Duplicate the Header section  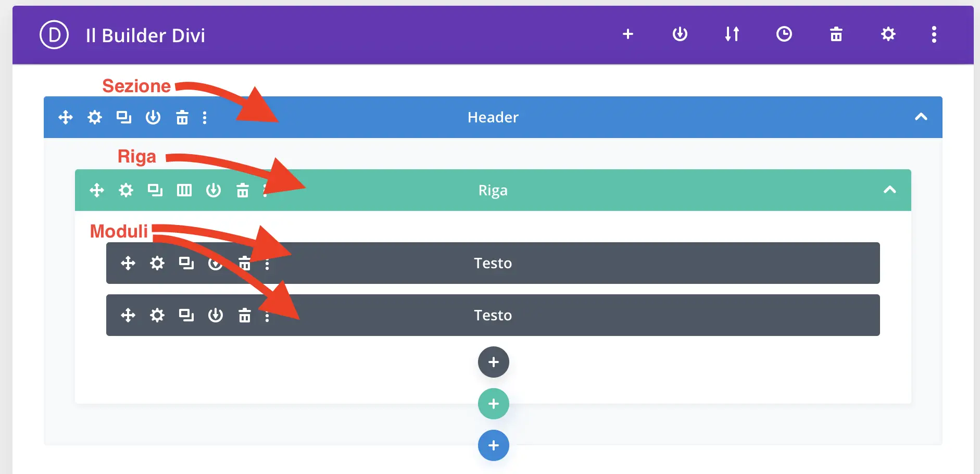[x=124, y=117]
